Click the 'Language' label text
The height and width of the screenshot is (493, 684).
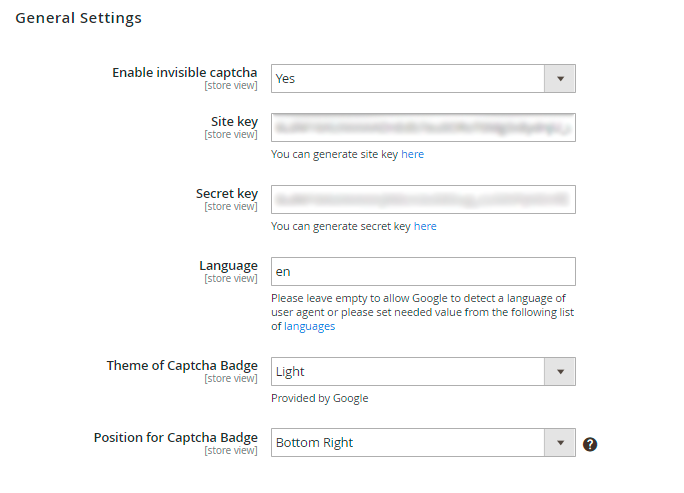[228, 266]
